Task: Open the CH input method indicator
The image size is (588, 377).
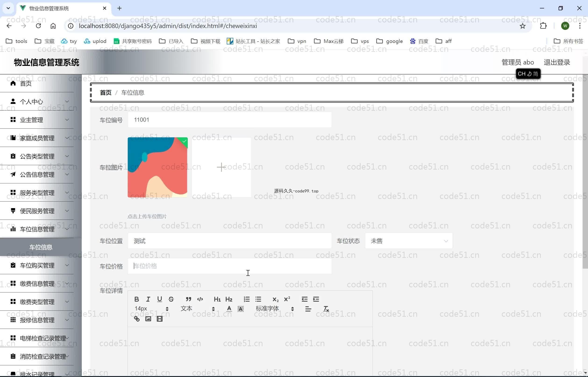Action: [528, 74]
